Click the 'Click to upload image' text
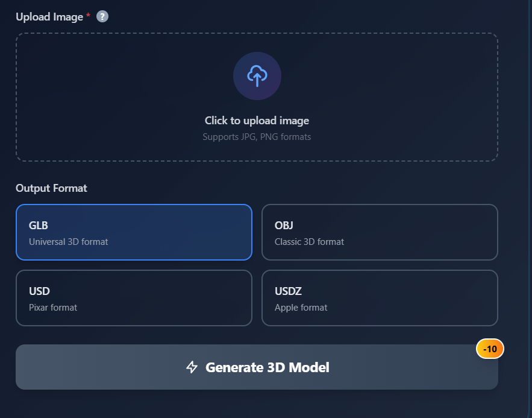532x418 pixels. [257, 121]
